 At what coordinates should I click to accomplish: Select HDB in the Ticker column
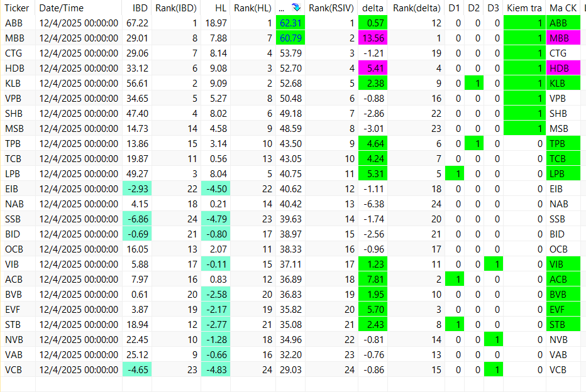point(14,68)
